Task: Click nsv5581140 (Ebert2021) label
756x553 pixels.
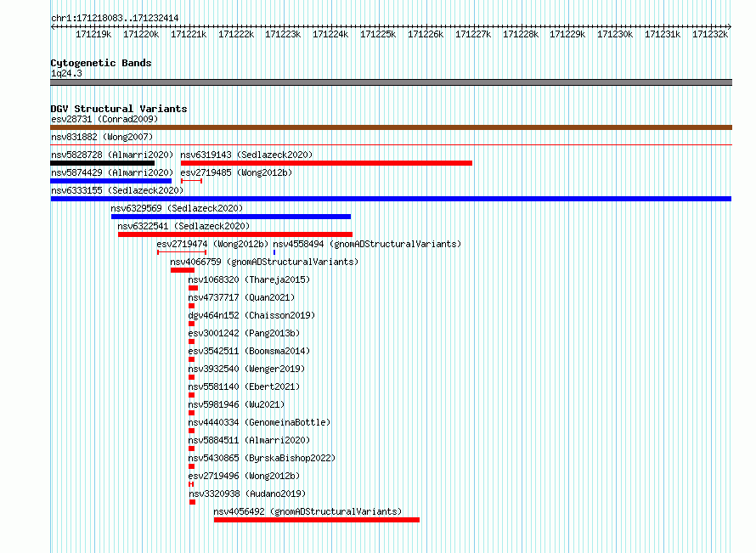Action: pos(244,387)
